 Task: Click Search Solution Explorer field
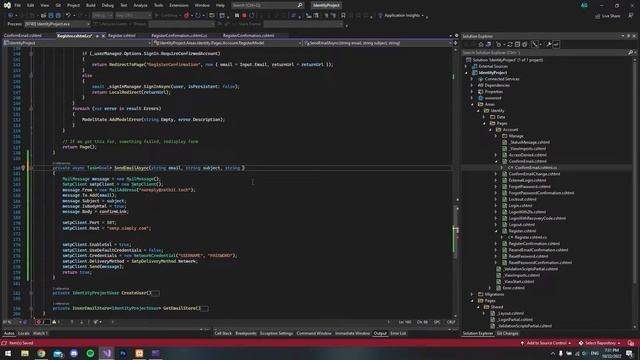point(547,53)
